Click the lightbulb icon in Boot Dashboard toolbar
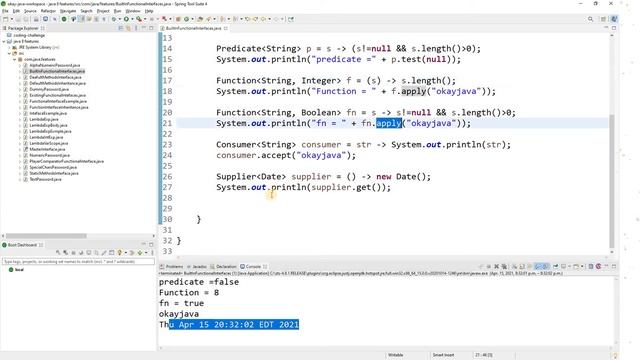The height and width of the screenshot is (360, 640). click(x=120, y=253)
